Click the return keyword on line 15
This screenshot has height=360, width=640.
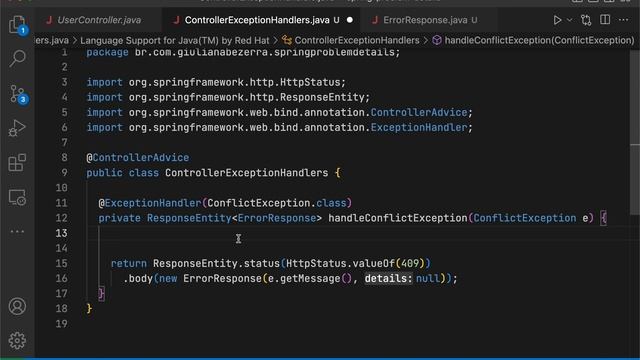pos(129,263)
